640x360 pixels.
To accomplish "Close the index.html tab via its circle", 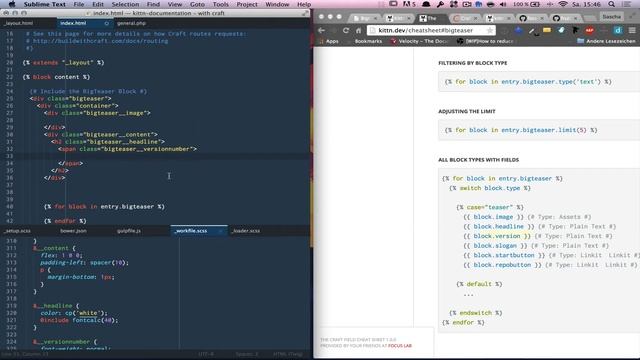I will (107, 23).
